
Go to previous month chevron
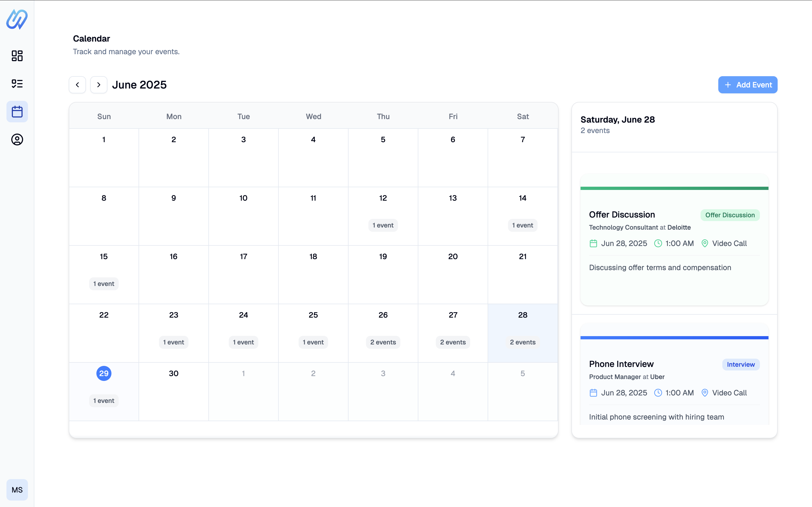78,85
